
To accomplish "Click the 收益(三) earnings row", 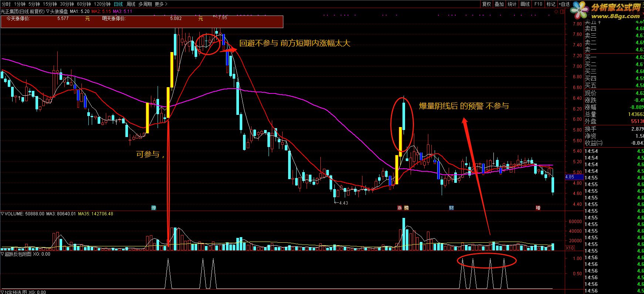I will click(x=614, y=143).
